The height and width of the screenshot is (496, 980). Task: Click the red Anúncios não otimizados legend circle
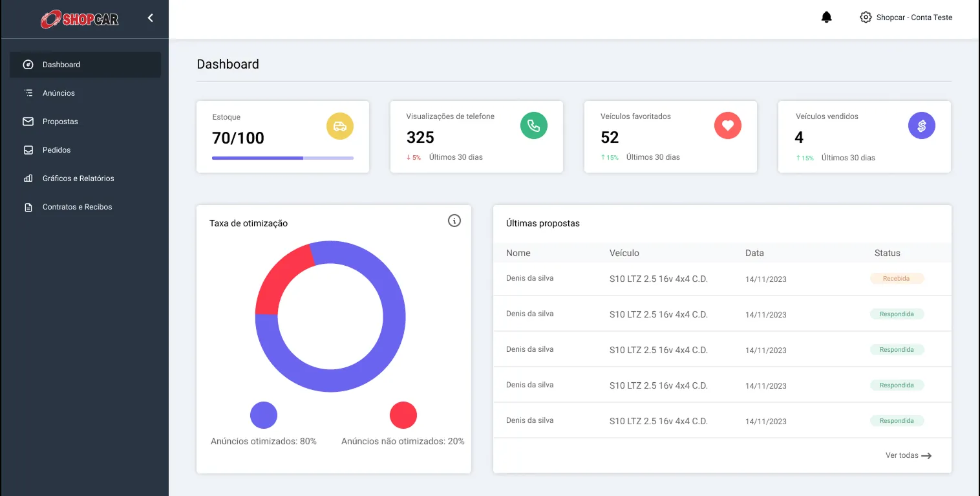pos(403,415)
